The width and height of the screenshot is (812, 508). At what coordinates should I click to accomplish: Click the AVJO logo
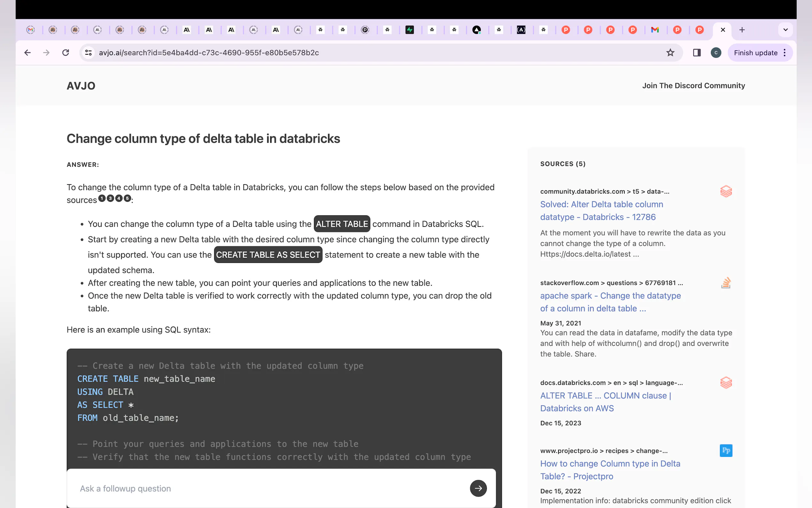click(81, 86)
